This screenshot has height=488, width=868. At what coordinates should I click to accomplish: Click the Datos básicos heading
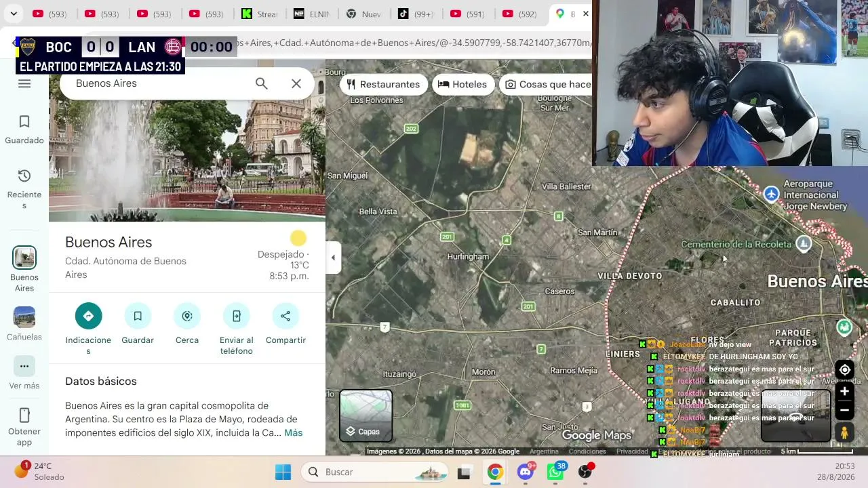[101, 382]
